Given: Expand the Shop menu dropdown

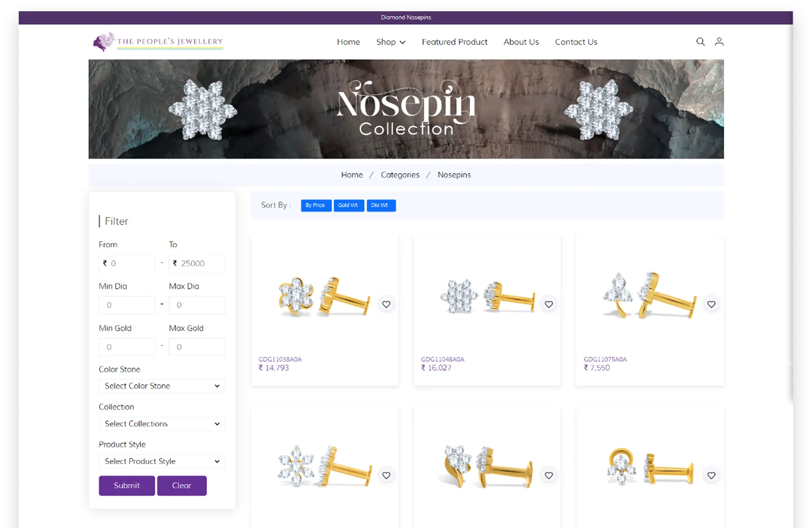Looking at the screenshot, I should click(391, 42).
